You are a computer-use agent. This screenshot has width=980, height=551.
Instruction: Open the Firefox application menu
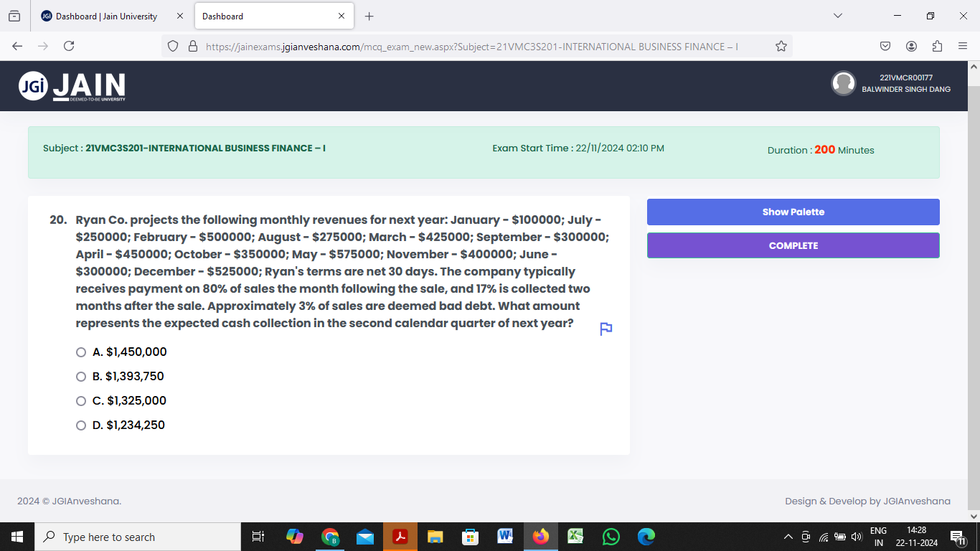[963, 45]
